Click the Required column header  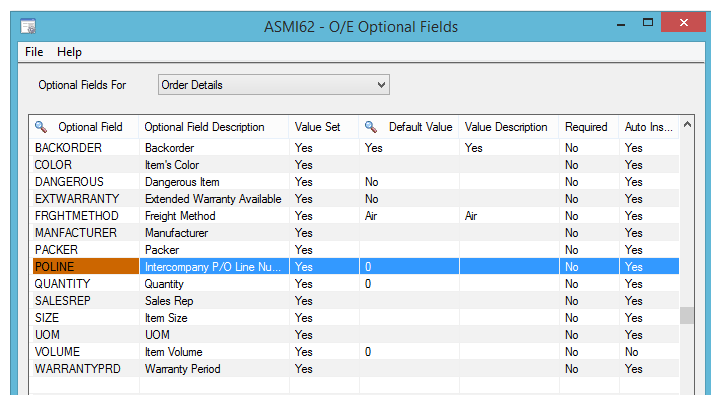point(586,127)
